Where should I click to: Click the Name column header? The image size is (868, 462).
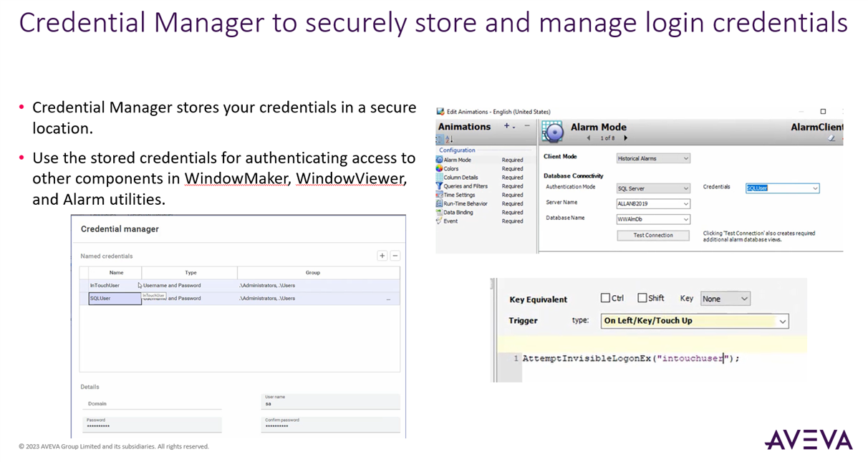[x=116, y=272]
